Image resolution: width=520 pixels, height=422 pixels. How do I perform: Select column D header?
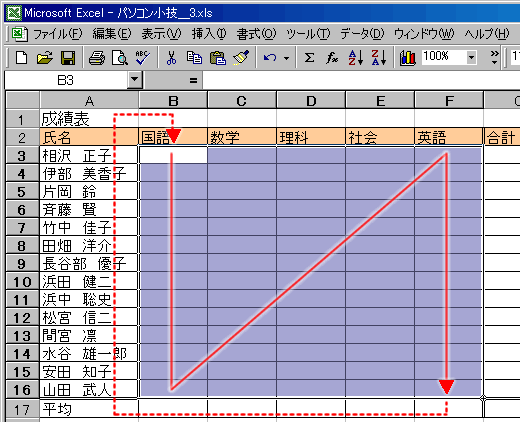[x=311, y=101]
